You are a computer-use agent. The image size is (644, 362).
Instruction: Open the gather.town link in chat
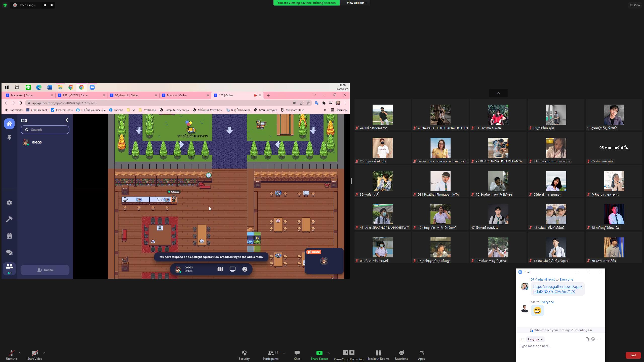point(557,289)
